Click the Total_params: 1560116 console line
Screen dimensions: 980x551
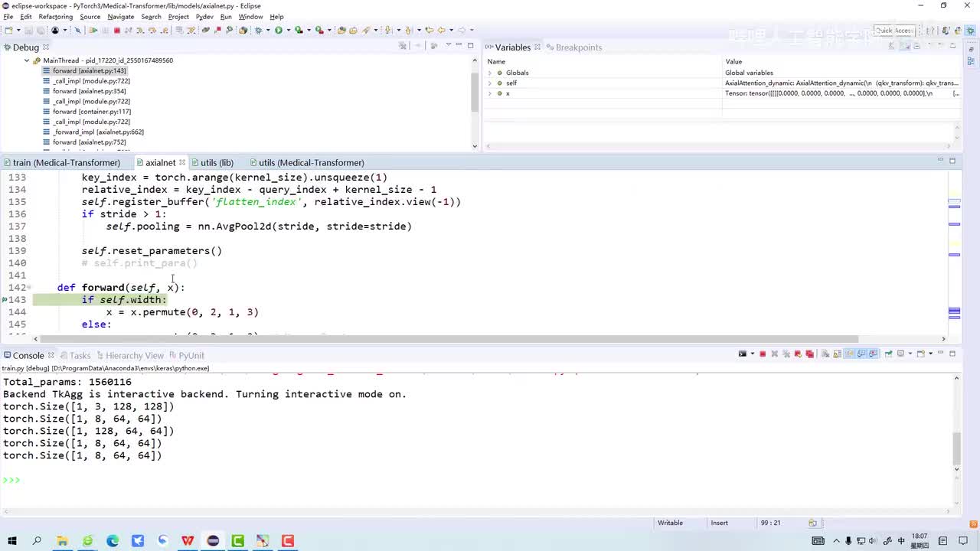tap(67, 382)
